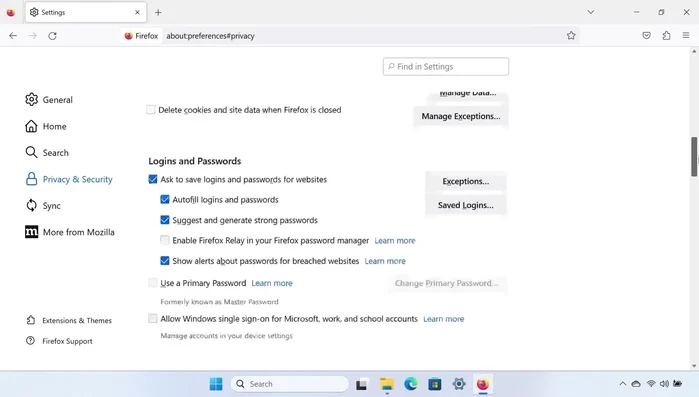Screen dimensions: 699x397
Task: Open the volume speaker tray icon
Action: [664, 384]
